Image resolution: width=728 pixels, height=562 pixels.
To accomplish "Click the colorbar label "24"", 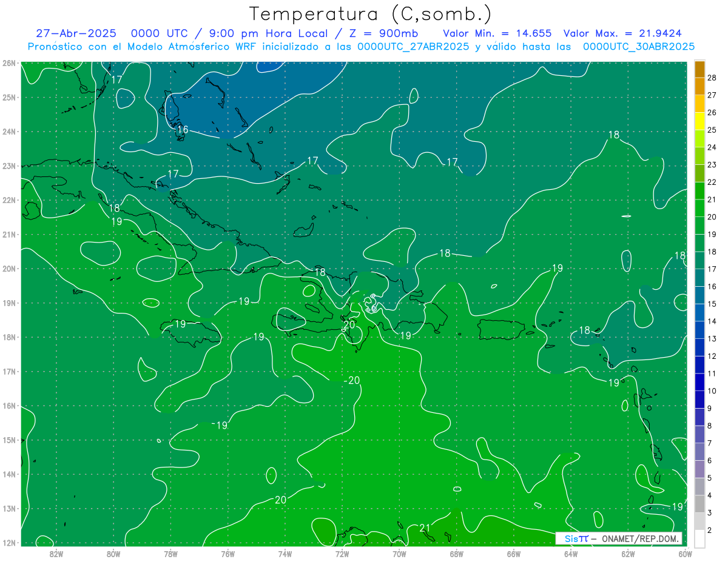I will click(712, 147).
